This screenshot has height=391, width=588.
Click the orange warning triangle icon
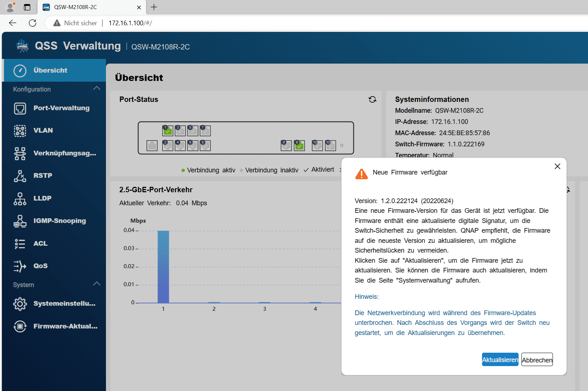tap(362, 174)
